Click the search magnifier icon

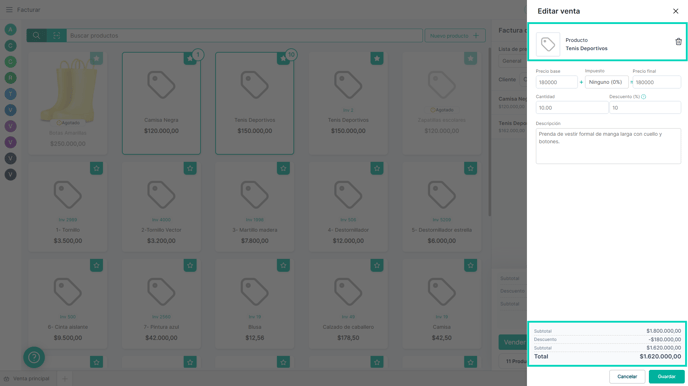tap(36, 36)
